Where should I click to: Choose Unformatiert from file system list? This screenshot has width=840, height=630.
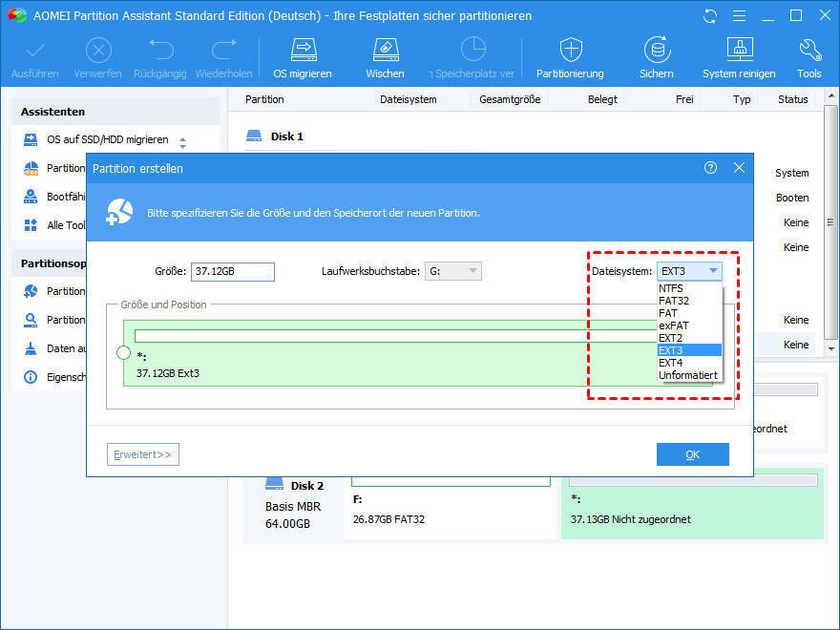click(689, 375)
